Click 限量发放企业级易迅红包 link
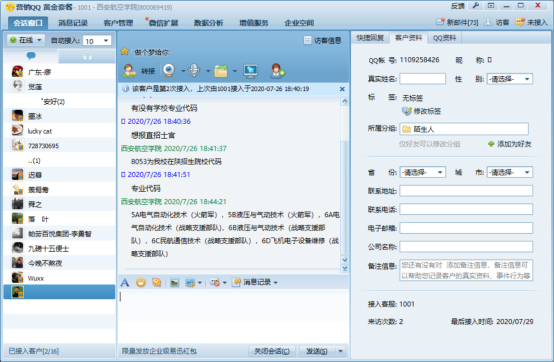The width and height of the screenshot is (554, 362). (159, 351)
